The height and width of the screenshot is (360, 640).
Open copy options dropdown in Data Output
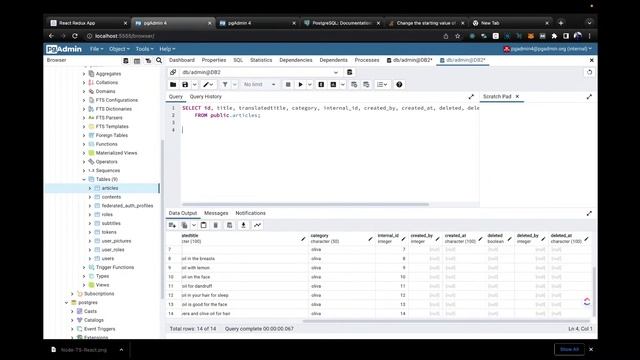point(194,225)
